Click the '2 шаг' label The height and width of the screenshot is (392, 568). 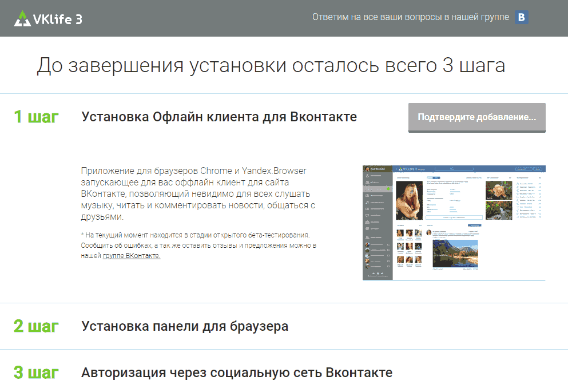coord(36,326)
